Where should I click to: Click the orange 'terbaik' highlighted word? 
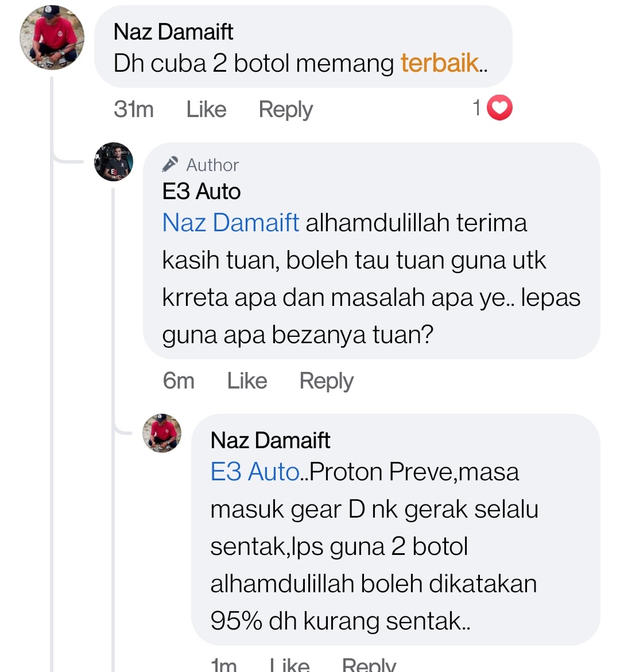pyautogui.click(x=440, y=63)
